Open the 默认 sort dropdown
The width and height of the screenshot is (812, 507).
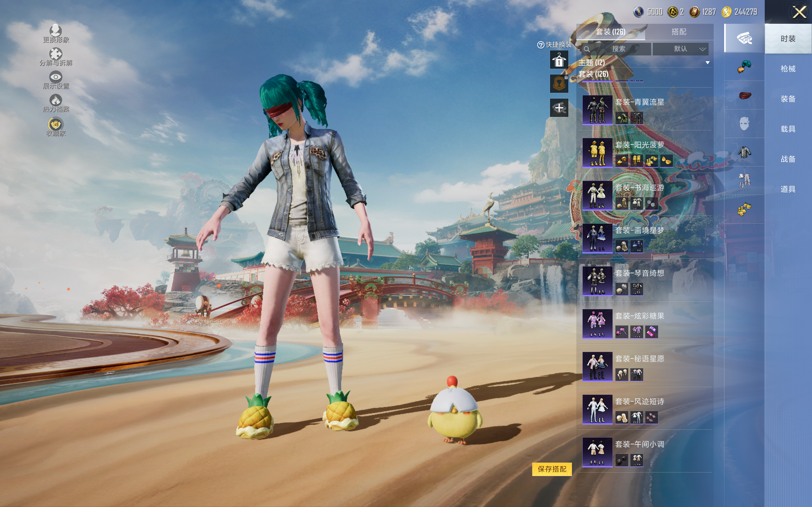click(681, 49)
